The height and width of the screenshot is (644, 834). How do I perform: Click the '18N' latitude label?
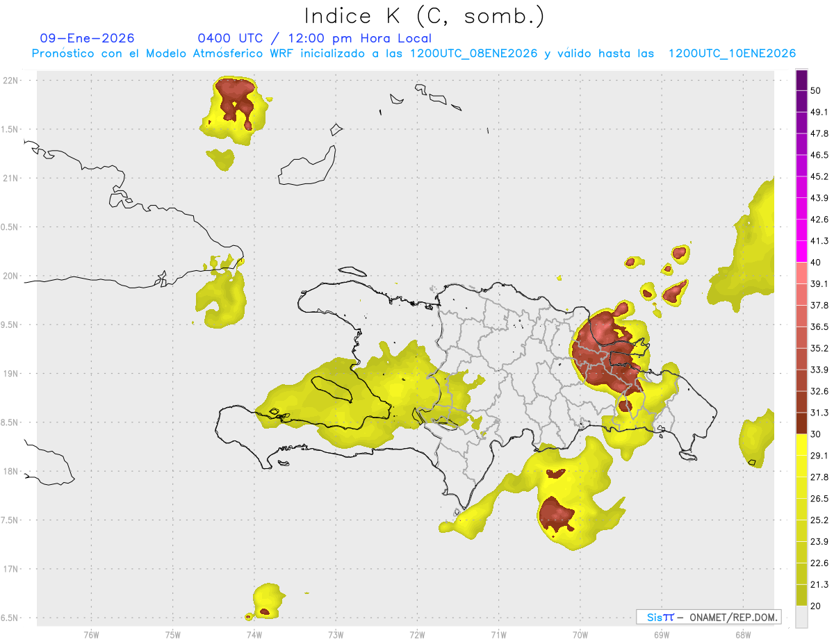pyautogui.click(x=10, y=472)
